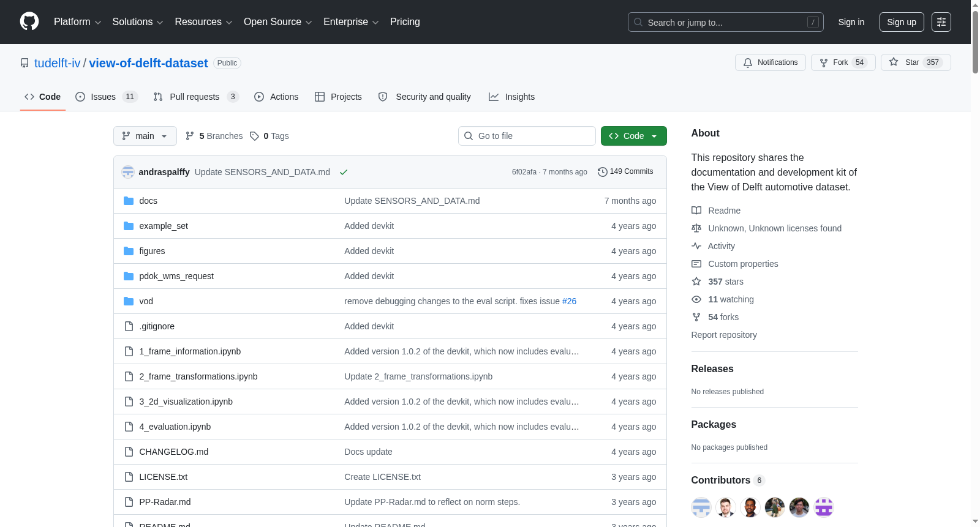
Task: Click the licenses scale icon
Action: 696,228
